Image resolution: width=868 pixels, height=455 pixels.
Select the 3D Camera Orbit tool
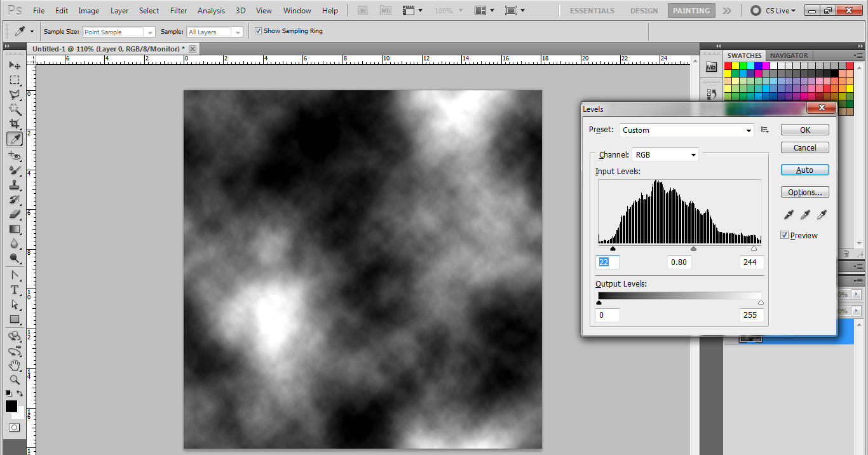[x=14, y=351]
